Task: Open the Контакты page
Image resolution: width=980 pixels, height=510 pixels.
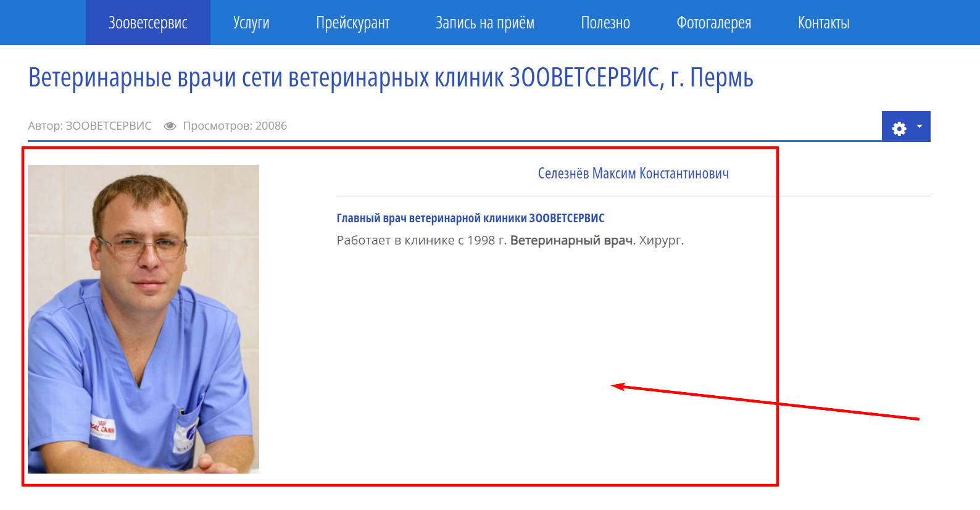Action: pyautogui.click(x=823, y=23)
